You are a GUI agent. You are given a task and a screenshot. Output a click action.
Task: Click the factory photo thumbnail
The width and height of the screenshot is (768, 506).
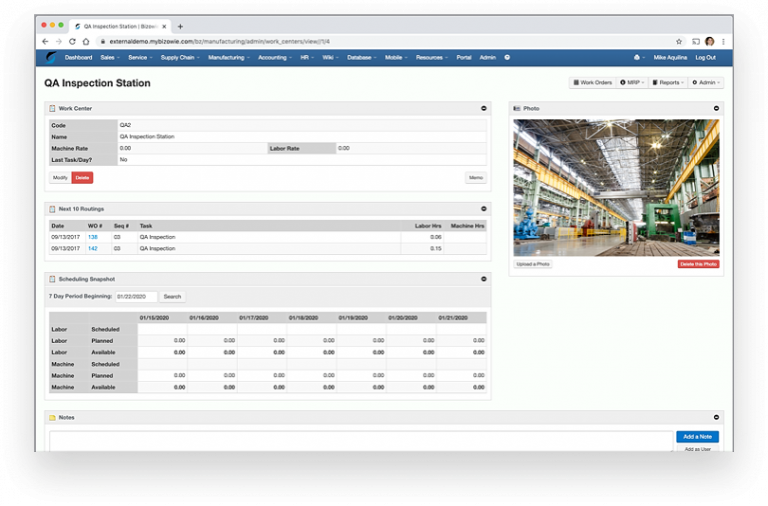(616, 188)
